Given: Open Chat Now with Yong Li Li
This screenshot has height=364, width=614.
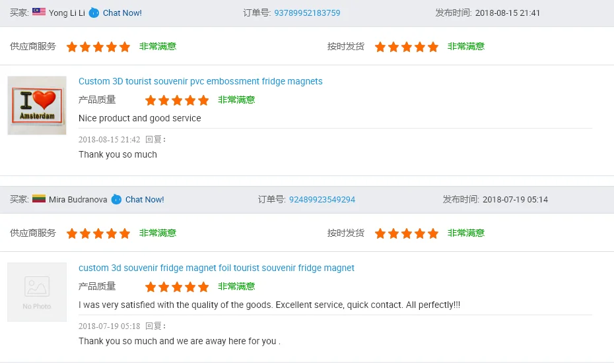Looking at the screenshot, I should [x=122, y=13].
